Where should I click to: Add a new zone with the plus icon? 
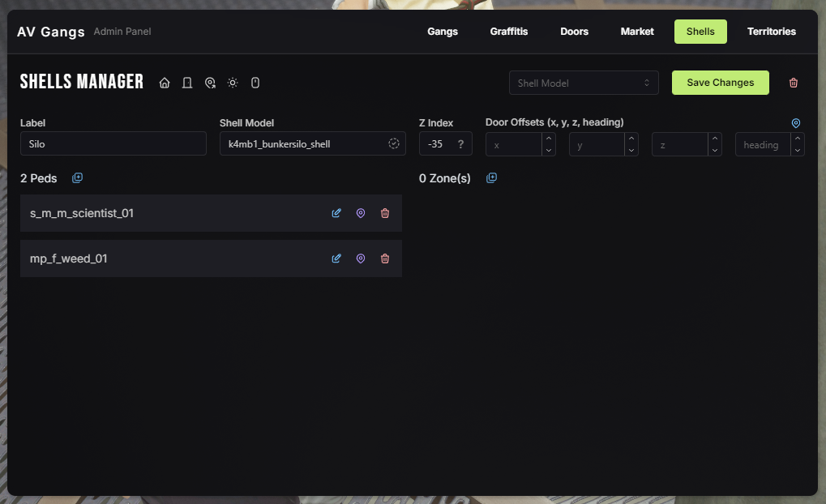tap(492, 178)
